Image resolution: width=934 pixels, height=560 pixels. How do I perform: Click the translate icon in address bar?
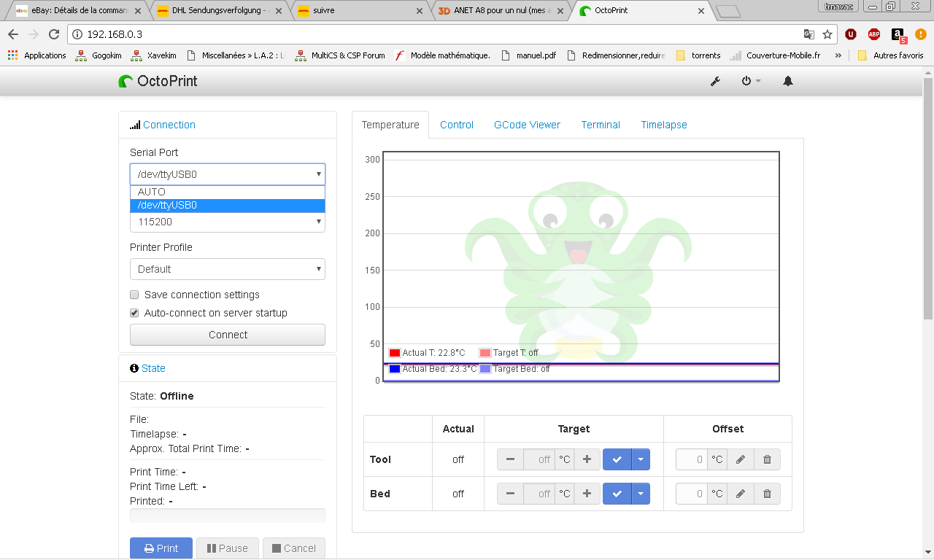(x=808, y=34)
